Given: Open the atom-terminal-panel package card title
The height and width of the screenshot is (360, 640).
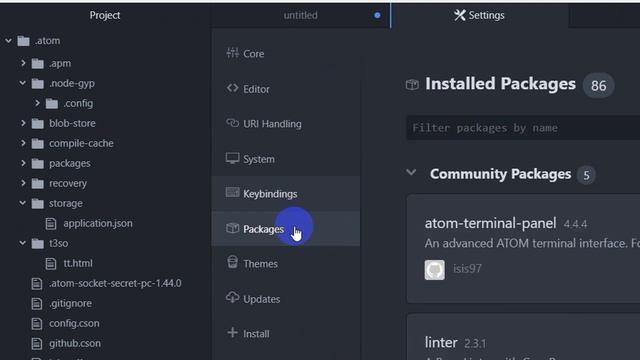Looking at the screenshot, I should [490, 223].
